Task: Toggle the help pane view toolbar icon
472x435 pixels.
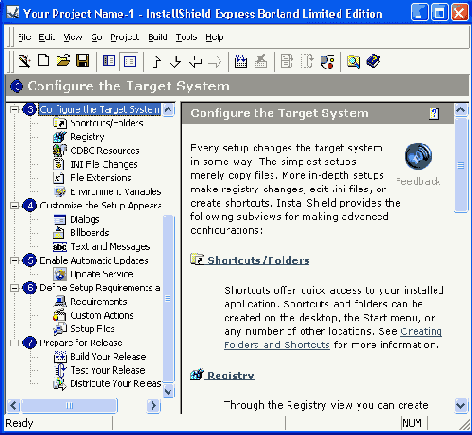Action: [x=130, y=61]
